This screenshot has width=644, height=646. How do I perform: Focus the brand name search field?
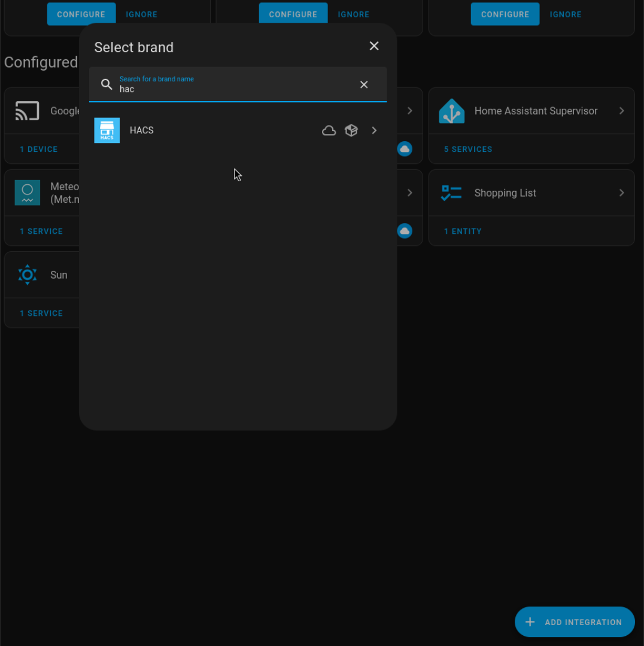[233, 89]
